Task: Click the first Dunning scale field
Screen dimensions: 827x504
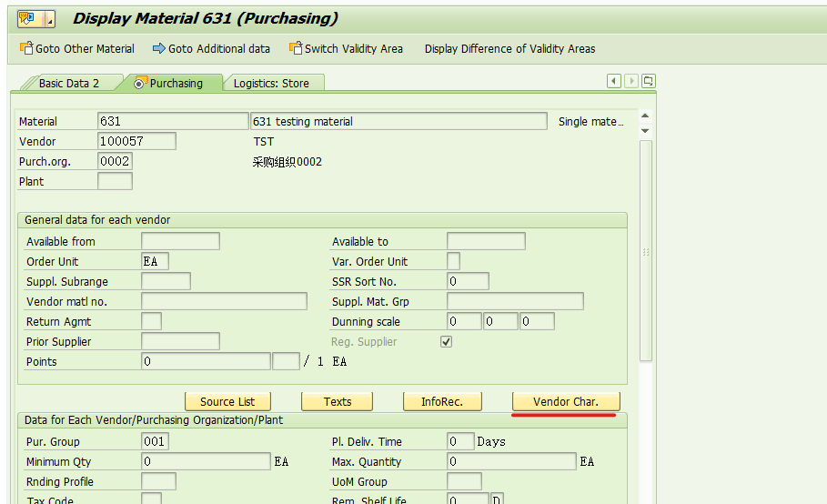Action: [x=464, y=321]
